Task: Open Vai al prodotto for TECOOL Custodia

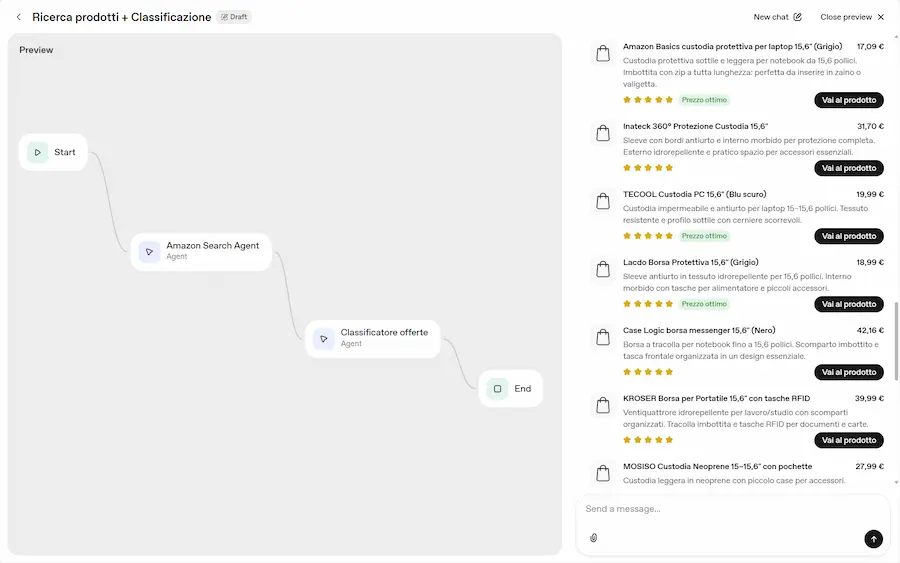Action: pos(848,236)
